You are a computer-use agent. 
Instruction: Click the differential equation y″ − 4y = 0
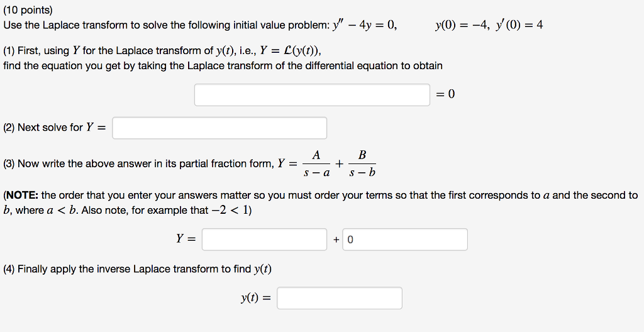pyautogui.click(x=368, y=26)
